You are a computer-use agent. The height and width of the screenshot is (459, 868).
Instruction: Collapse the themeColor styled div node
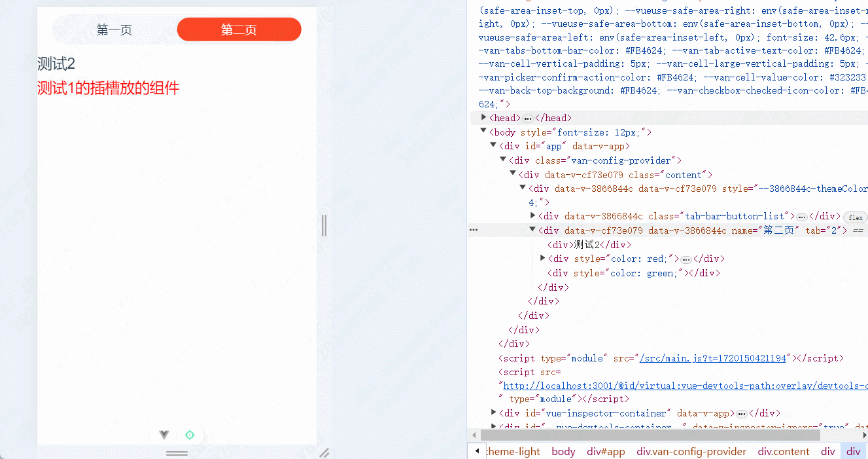pos(523,188)
